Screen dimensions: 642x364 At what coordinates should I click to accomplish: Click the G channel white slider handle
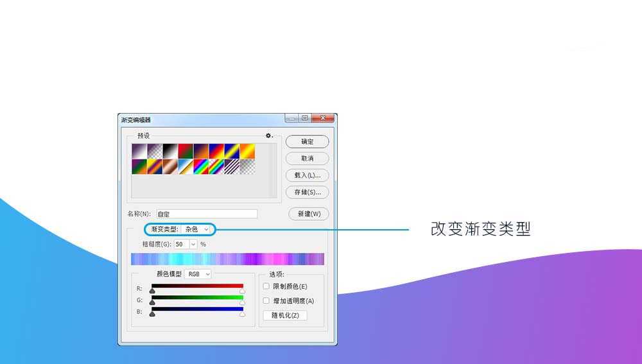pyautogui.click(x=243, y=302)
